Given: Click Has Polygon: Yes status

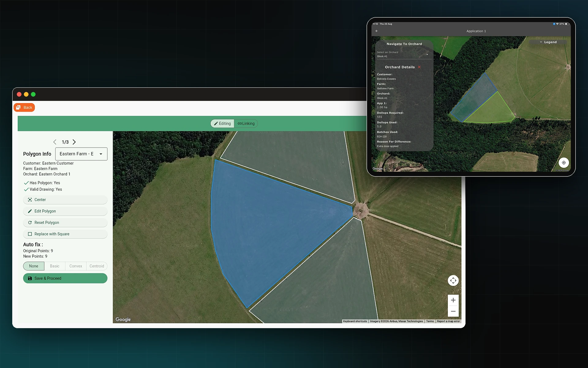Looking at the screenshot, I should [42, 183].
